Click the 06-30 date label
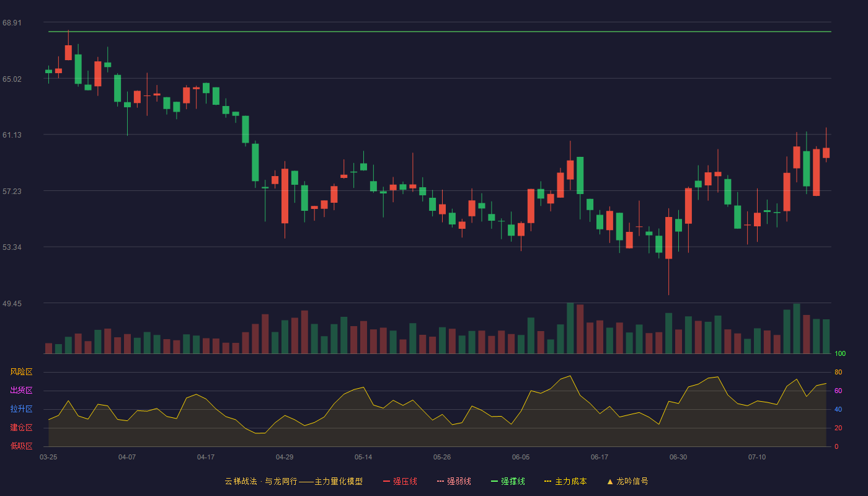The image size is (868, 496). pos(678,457)
